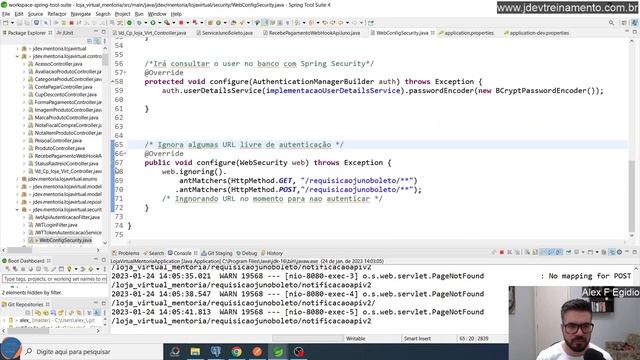The image size is (640, 360).
Task: Expand the jdev.mentoria.lojavirtual.enums package
Action: coord(17,179)
